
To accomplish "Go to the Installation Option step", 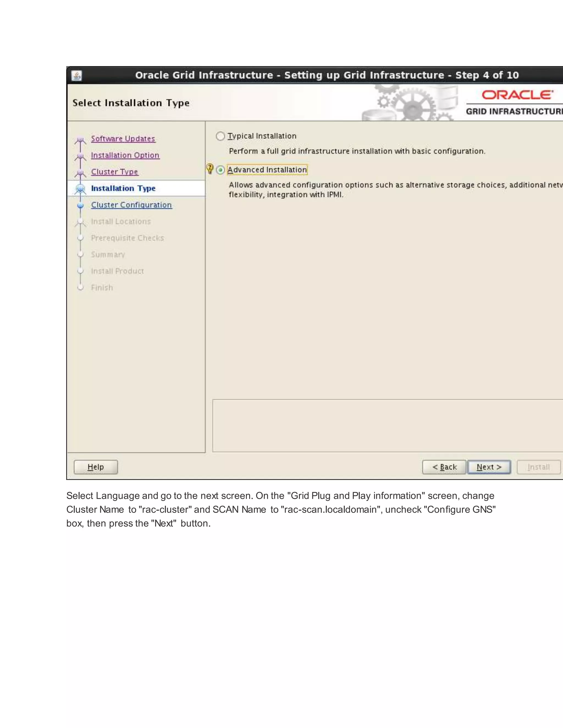I will pos(125,155).
